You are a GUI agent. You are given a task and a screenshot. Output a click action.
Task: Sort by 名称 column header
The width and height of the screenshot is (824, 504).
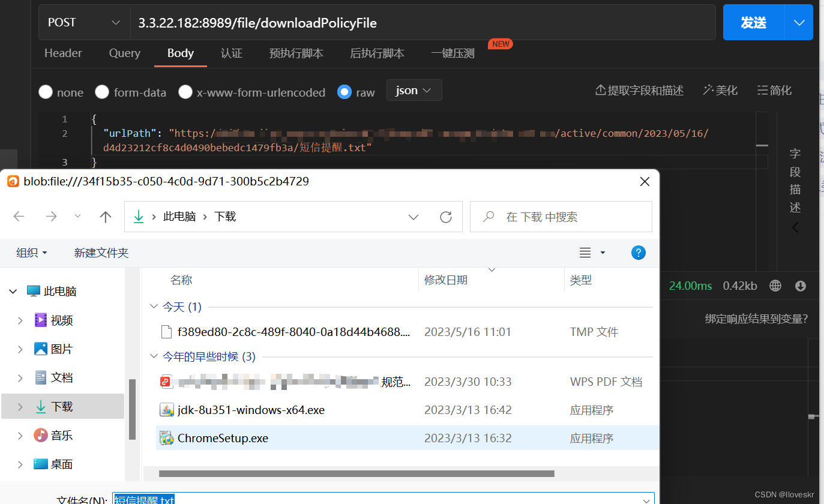[x=181, y=280]
